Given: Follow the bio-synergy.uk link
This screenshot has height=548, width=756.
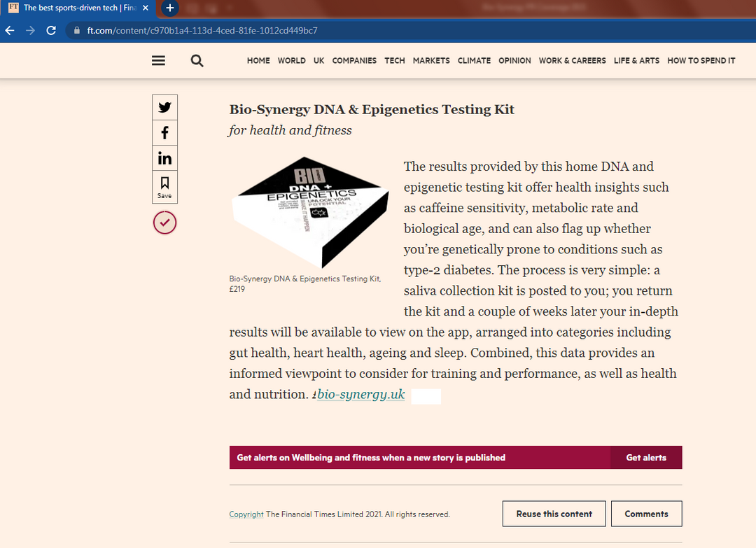Looking at the screenshot, I should (361, 394).
